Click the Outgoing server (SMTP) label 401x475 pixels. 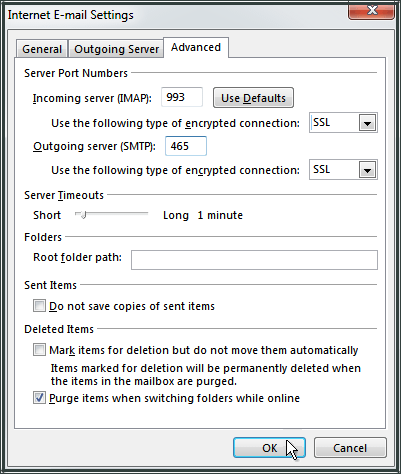pos(94,146)
